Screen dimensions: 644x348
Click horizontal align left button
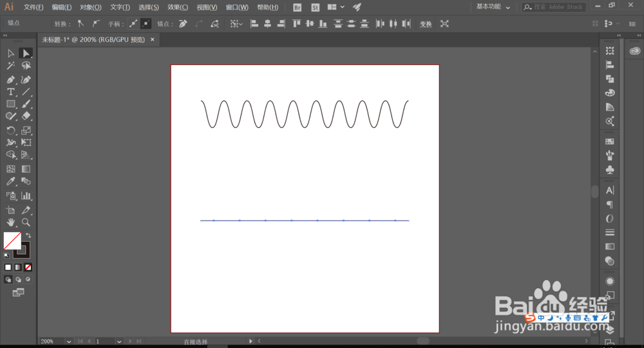pyautogui.click(x=254, y=24)
